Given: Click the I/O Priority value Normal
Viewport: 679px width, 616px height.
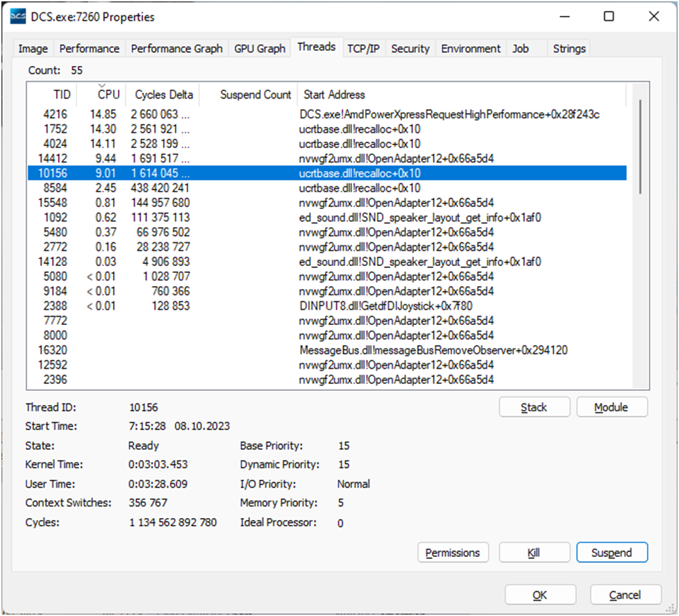Looking at the screenshot, I should (353, 484).
